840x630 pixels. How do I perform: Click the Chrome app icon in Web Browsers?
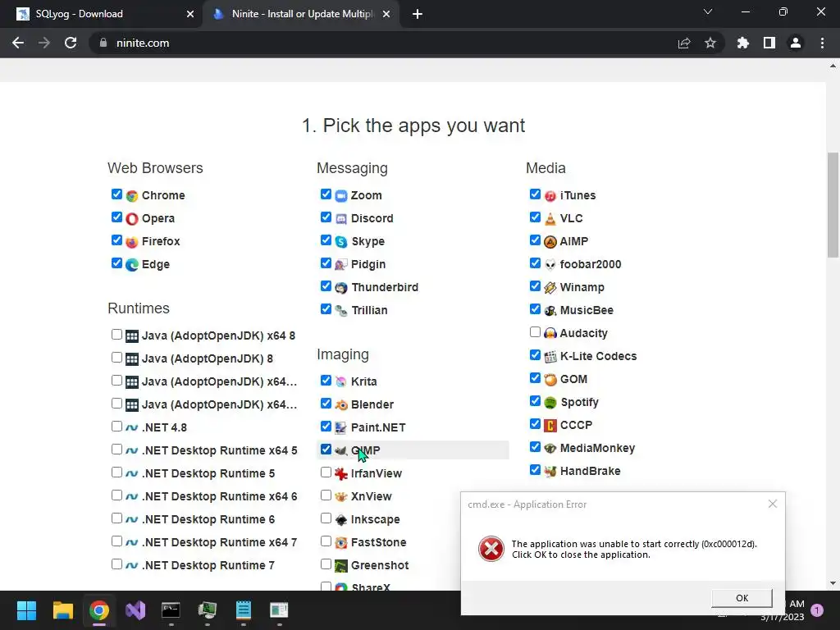pos(132,195)
